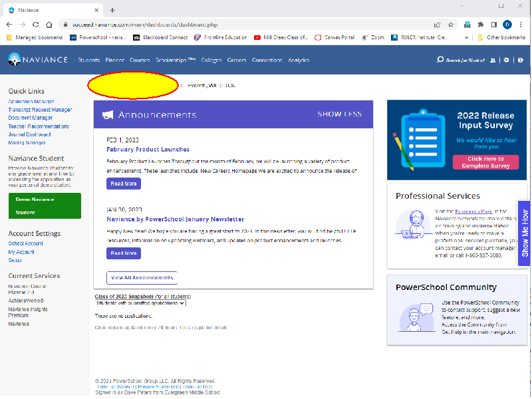Click the share page icon in address bar
532x399 pixels.
click(437, 25)
